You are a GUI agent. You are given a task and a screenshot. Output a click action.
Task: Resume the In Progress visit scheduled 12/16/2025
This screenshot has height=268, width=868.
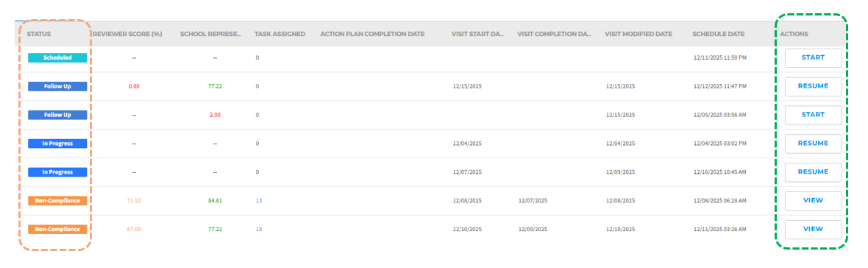point(813,172)
